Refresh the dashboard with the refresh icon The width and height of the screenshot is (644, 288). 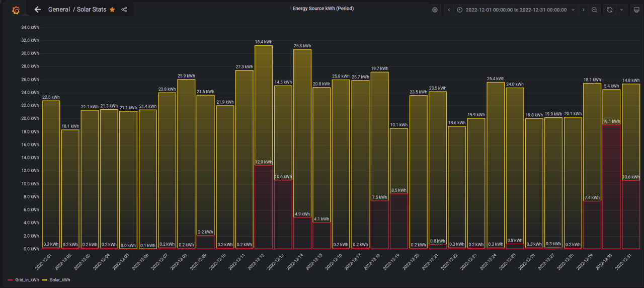(609, 10)
